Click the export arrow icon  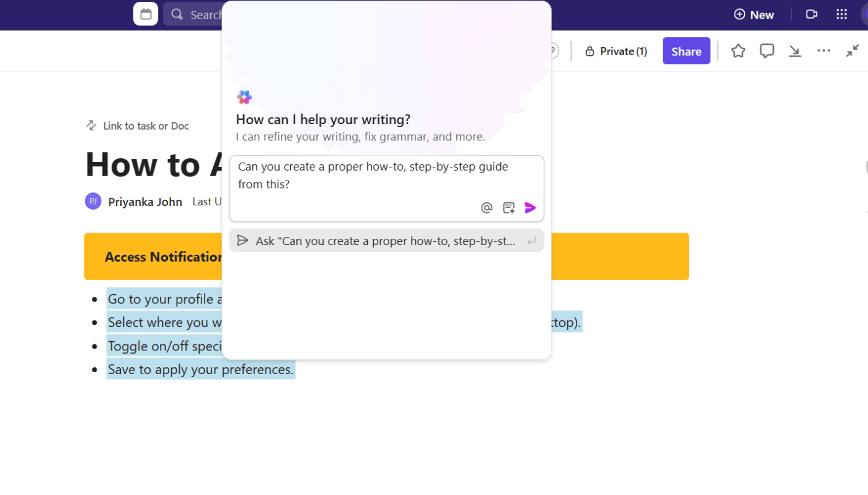tap(795, 51)
